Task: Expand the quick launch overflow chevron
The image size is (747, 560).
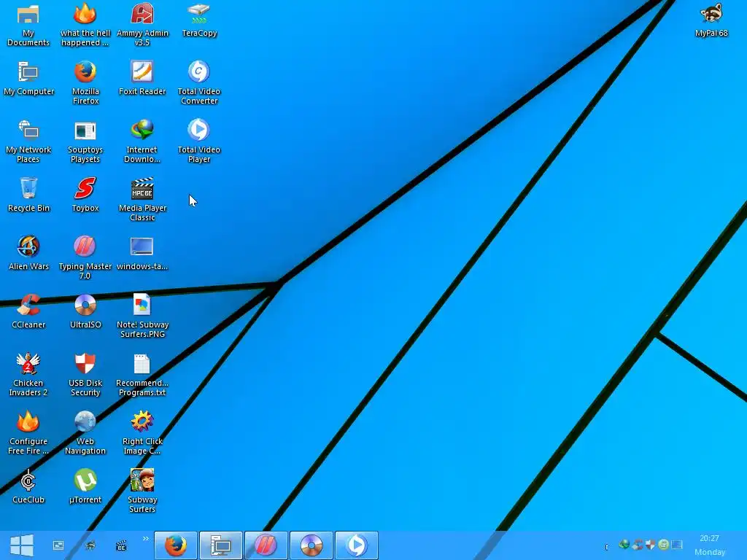Action: (145, 539)
